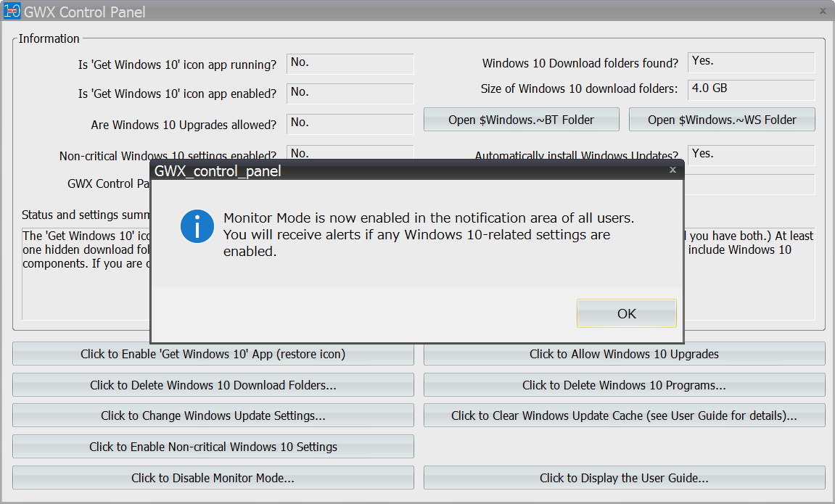The image size is (835, 504).
Task: Click the blue information icon in the dialog
Action: [196, 226]
